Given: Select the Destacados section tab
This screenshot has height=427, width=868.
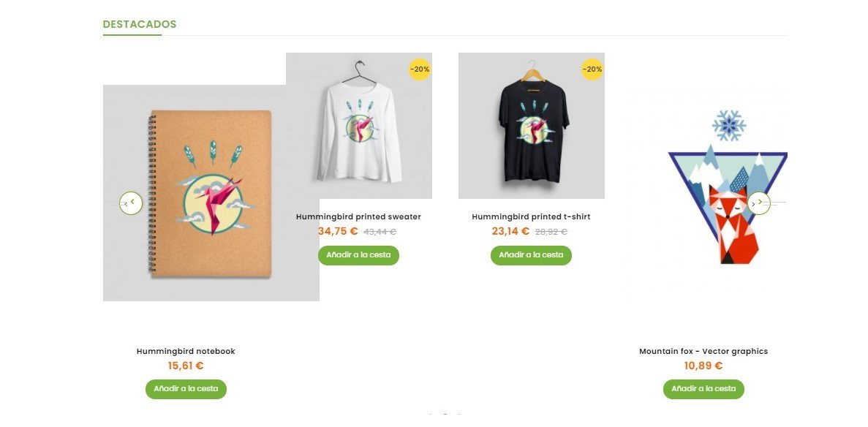Looking at the screenshot, I should (140, 24).
